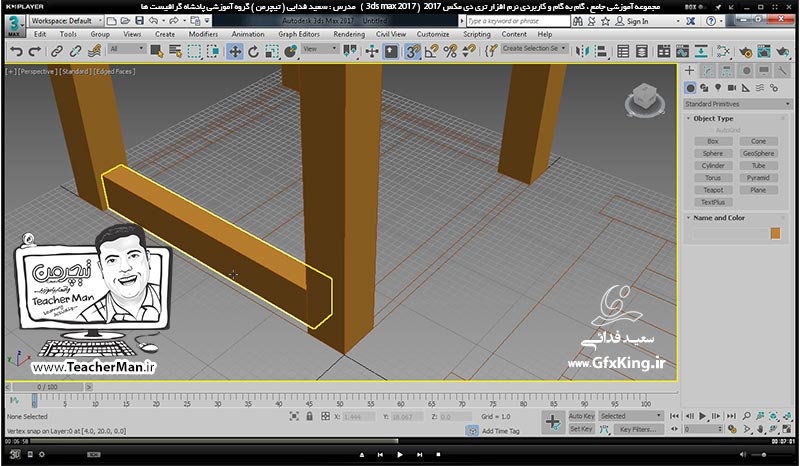The width and height of the screenshot is (800, 466).
Task: Open Render Setup teapot icon
Action: click(745, 51)
